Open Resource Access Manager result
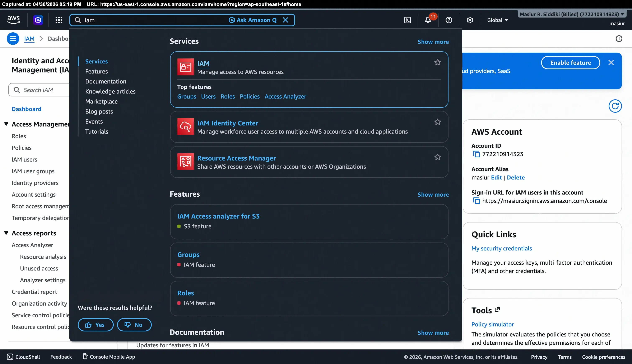 pyautogui.click(x=237, y=158)
